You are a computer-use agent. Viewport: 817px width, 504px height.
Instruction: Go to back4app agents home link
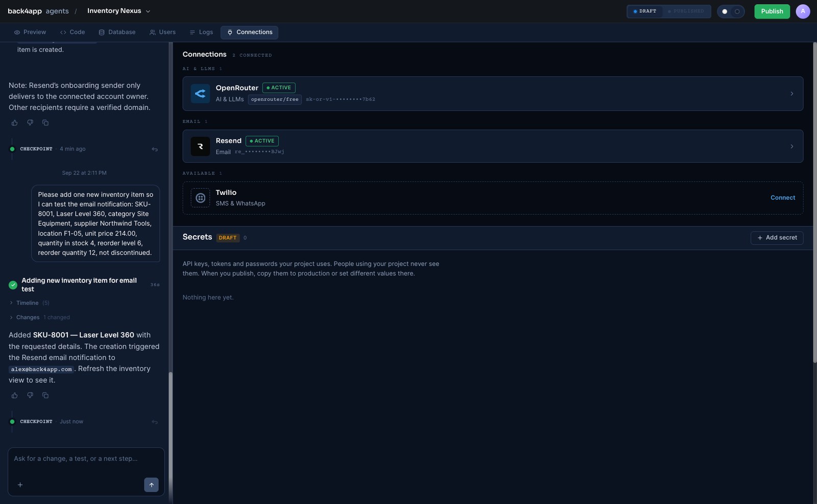point(38,11)
